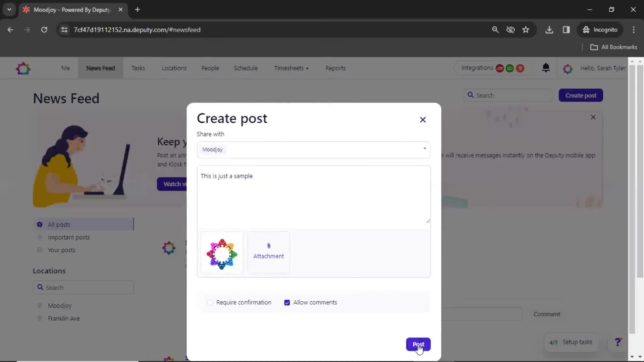Click the Reports menu item
This screenshot has width=644, height=362.
point(335,68)
